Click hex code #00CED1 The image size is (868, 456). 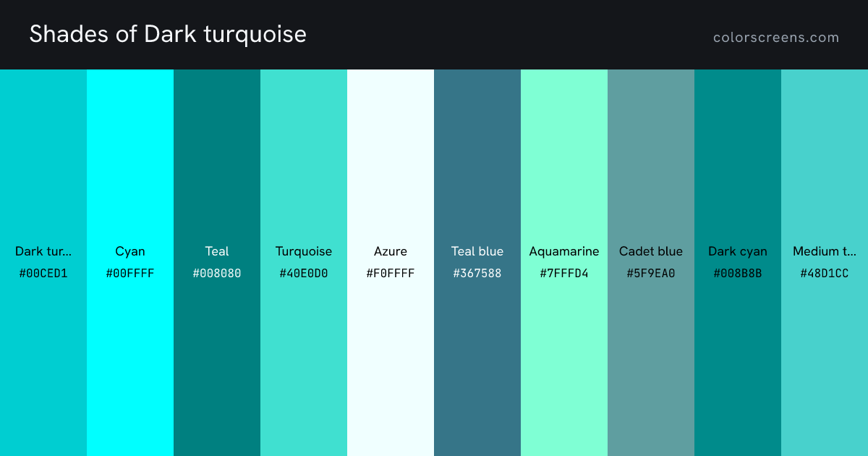point(43,274)
